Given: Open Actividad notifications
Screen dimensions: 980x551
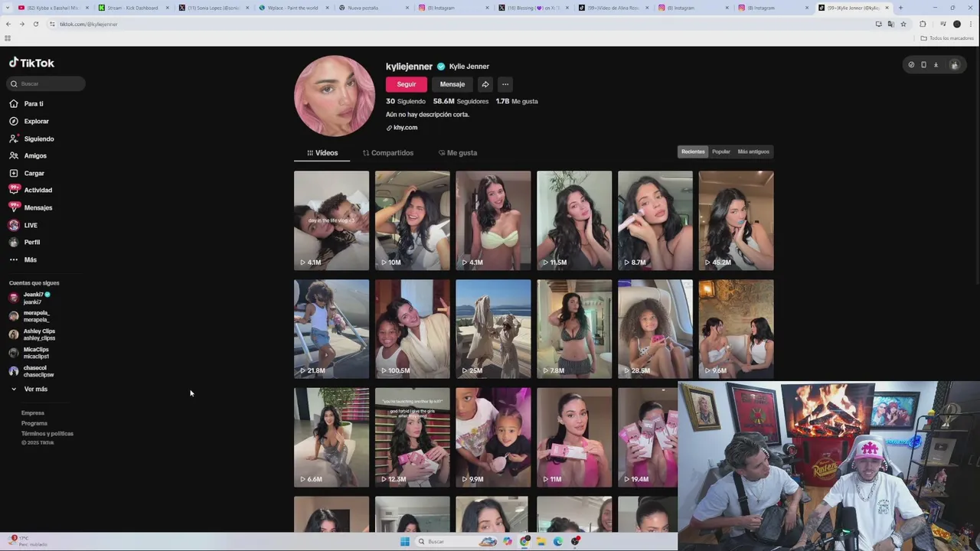Looking at the screenshot, I should coord(31,190).
